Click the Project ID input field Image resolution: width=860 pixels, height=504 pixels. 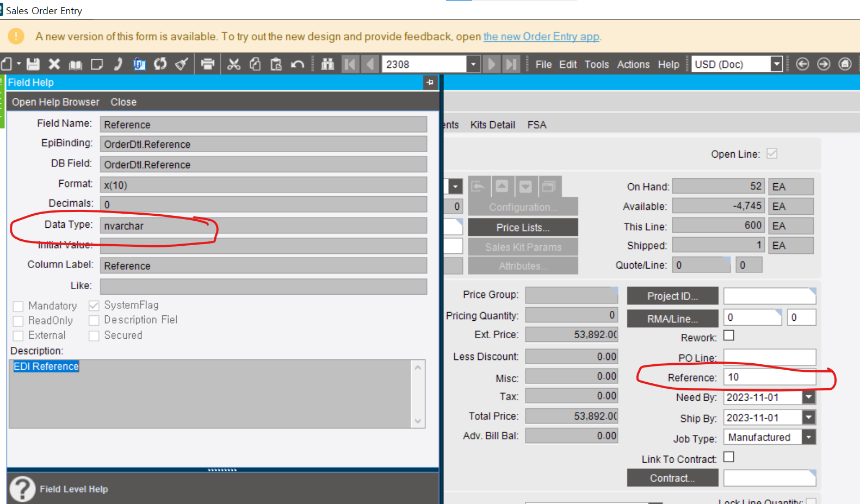770,296
